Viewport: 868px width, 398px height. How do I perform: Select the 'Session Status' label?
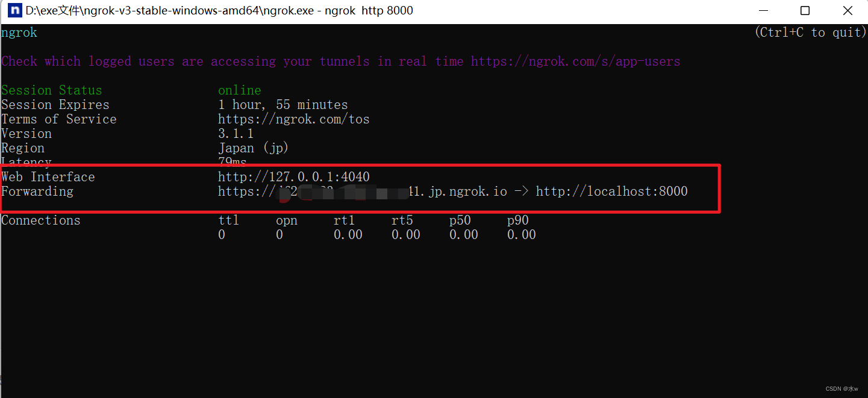coord(52,90)
